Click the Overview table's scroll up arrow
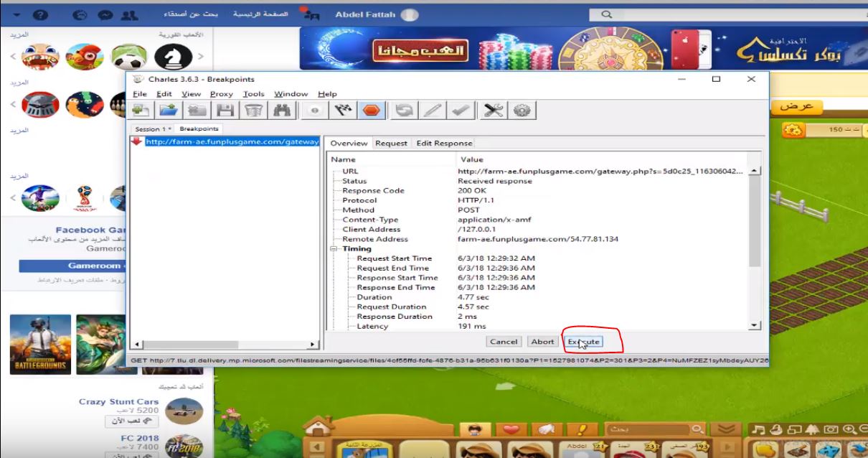The image size is (868, 458). coord(754,171)
